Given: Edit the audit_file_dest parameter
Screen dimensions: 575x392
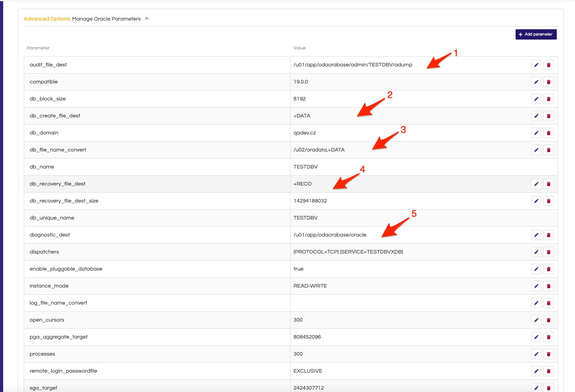Looking at the screenshot, I should pos(536,65).
